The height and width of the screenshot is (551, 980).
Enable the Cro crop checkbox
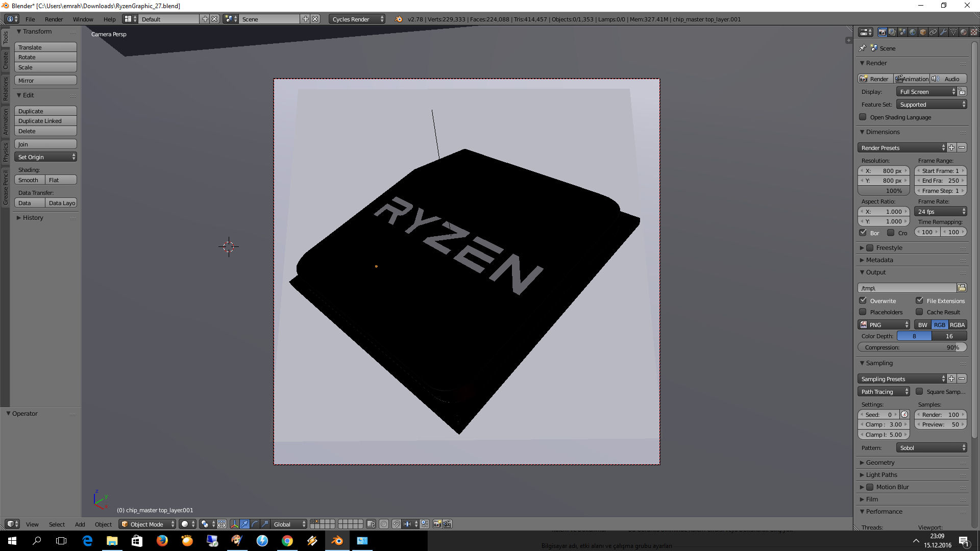(x=891, y=233)
